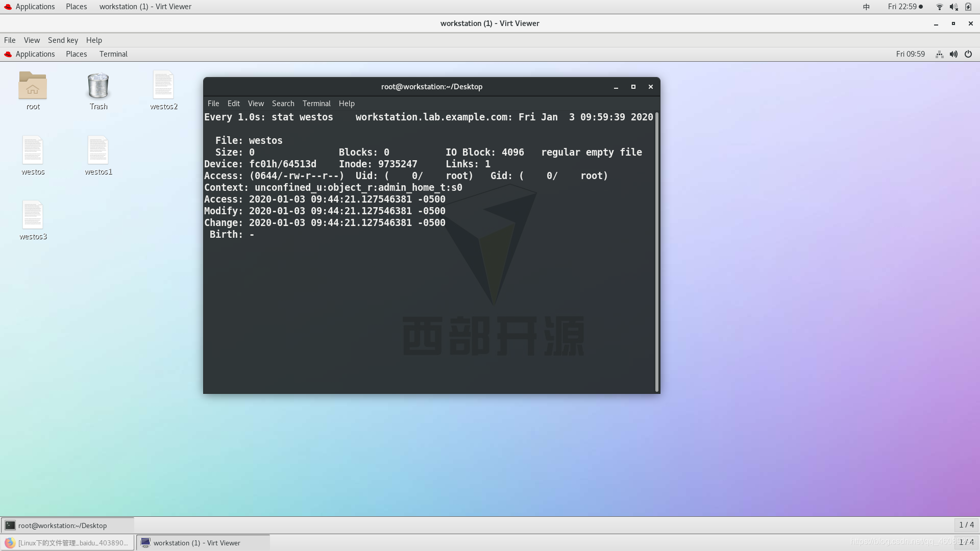
Task: Click the "IO Block: 4096" text
Action: point(485,153)
